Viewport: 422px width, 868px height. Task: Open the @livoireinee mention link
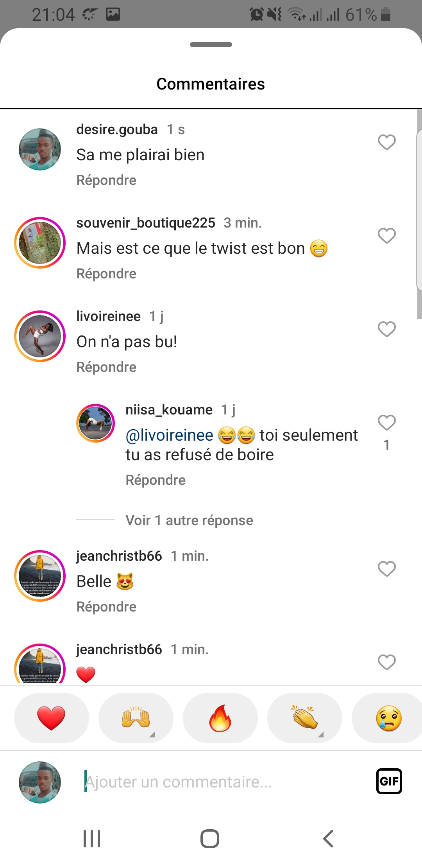click(x=169, y=435)
